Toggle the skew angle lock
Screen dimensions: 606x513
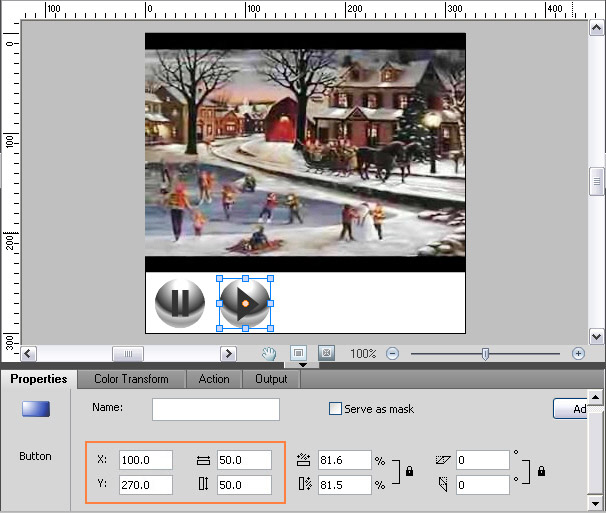coord(541,471)
